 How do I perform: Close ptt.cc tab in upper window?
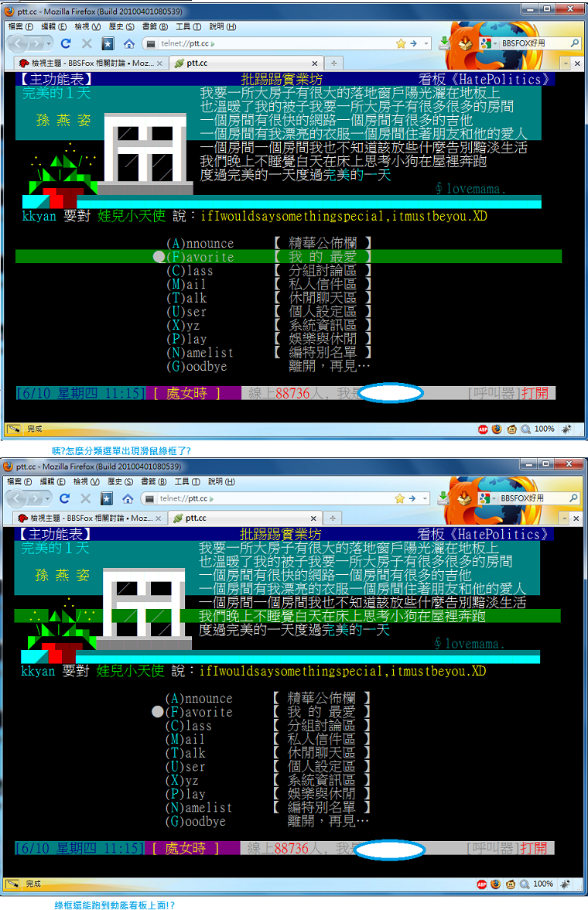pos(315,63)
